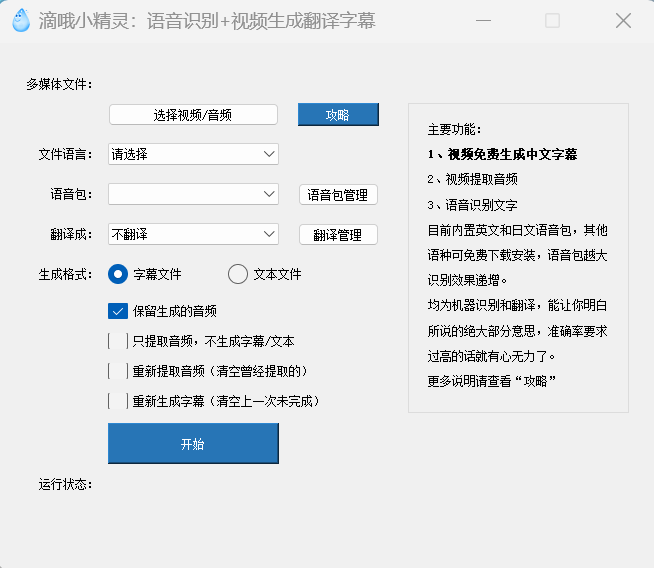Image resolution: width=654 pixels, height=568 pixels.
Task: Open the 文件语言 dropdown
Action: pos(193,154)
